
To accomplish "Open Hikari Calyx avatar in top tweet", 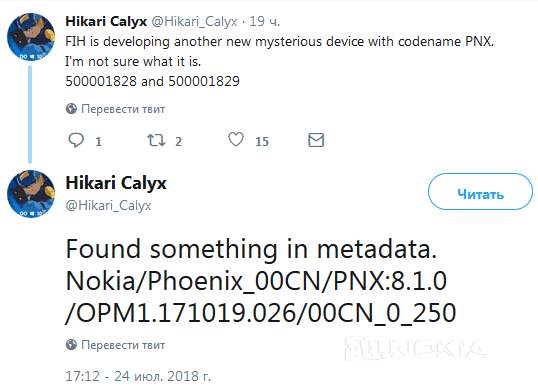I will point(31,37).
